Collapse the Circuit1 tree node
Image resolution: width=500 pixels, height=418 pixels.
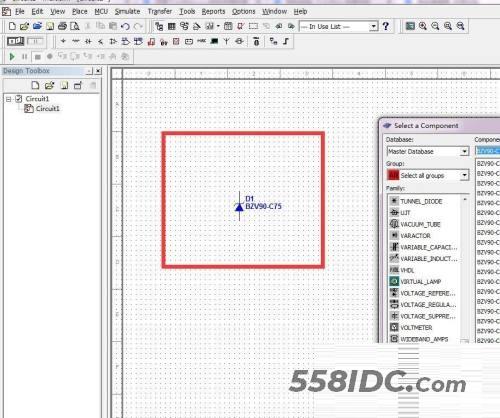pyautogui.click(x=9, y=99)
